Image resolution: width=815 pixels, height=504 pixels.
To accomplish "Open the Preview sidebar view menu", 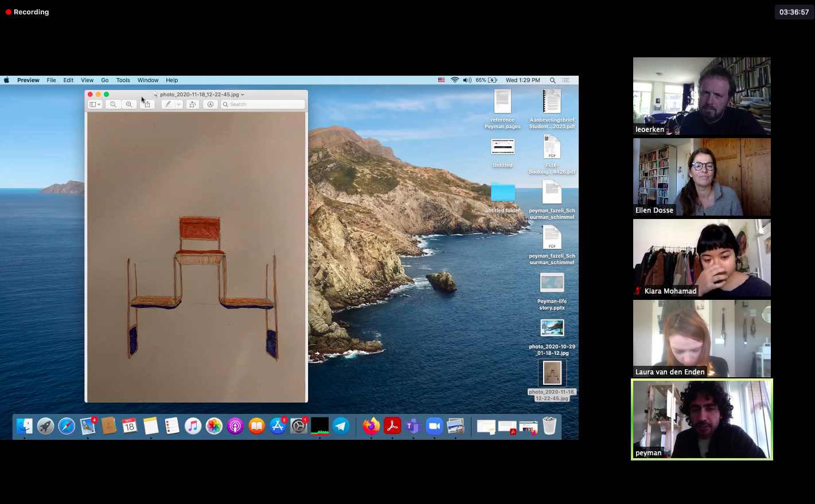I will coord(95,104).
